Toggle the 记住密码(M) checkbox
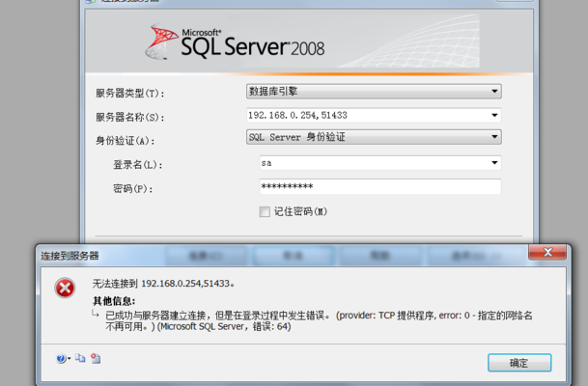The height and width of the screenshot is (386, 588). point(265,211)
